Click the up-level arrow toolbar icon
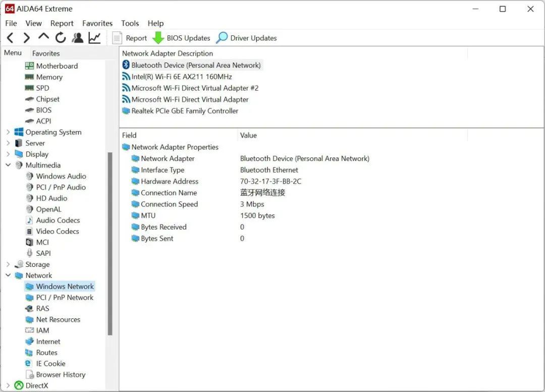 43,36
